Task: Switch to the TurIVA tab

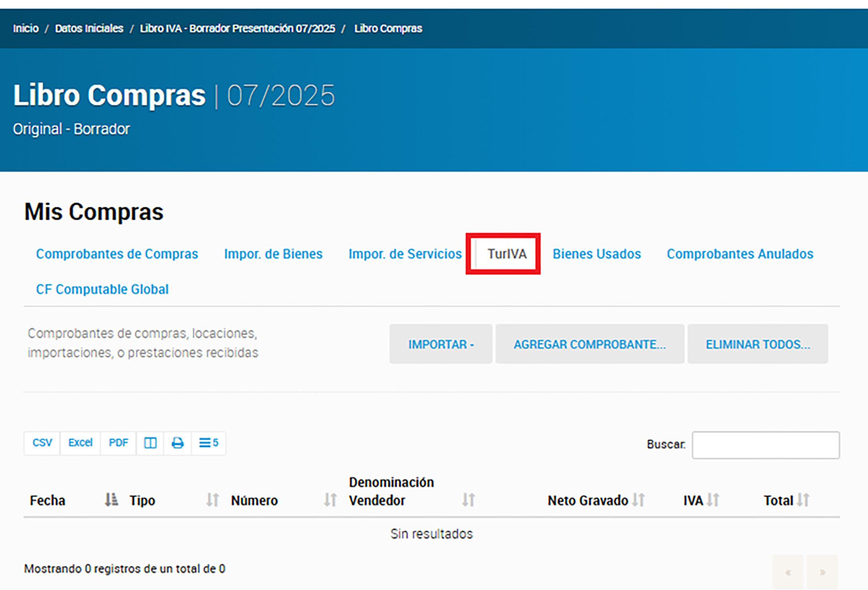Action: tap(507, 254)
